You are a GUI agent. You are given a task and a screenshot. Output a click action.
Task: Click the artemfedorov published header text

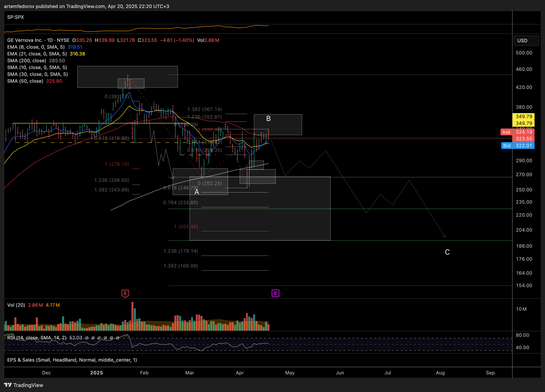(x=87, y=6)
